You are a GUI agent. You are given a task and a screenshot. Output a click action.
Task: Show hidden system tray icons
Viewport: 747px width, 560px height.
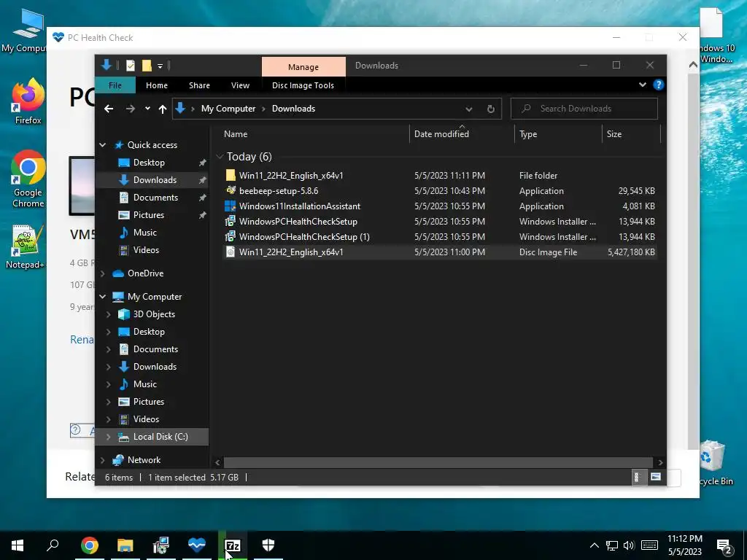(x=594, y=545)
